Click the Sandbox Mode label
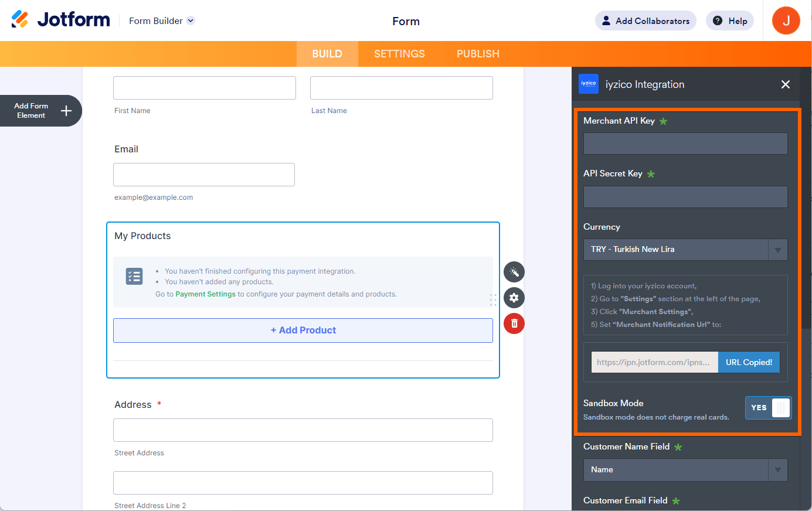The image size is (812, 511). pyautogui.click(x=613, y=403)
